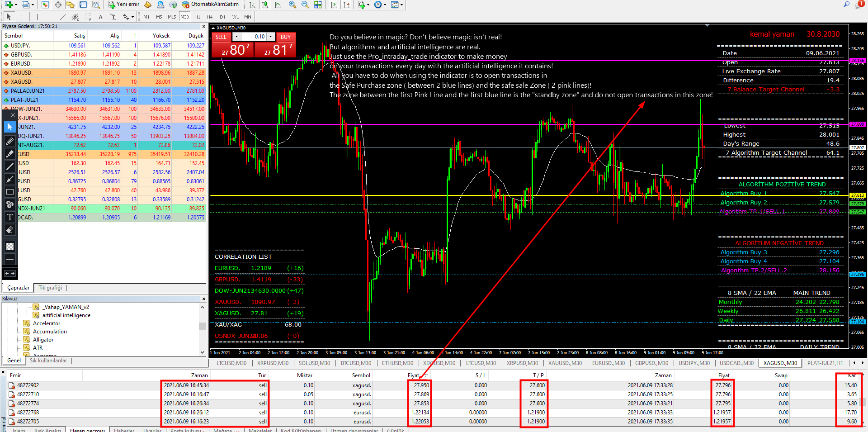Toggle chart auto scroll

click(334, 5)
